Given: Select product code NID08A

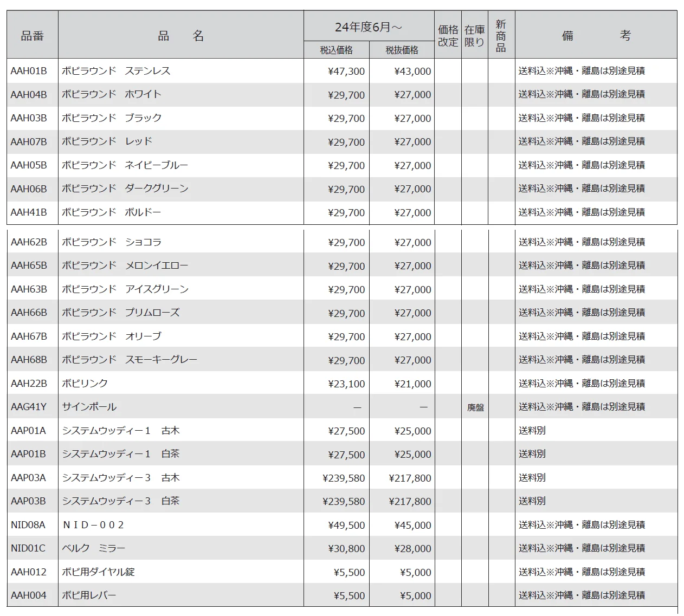Looking at the screenshot, I should point(28,525).
